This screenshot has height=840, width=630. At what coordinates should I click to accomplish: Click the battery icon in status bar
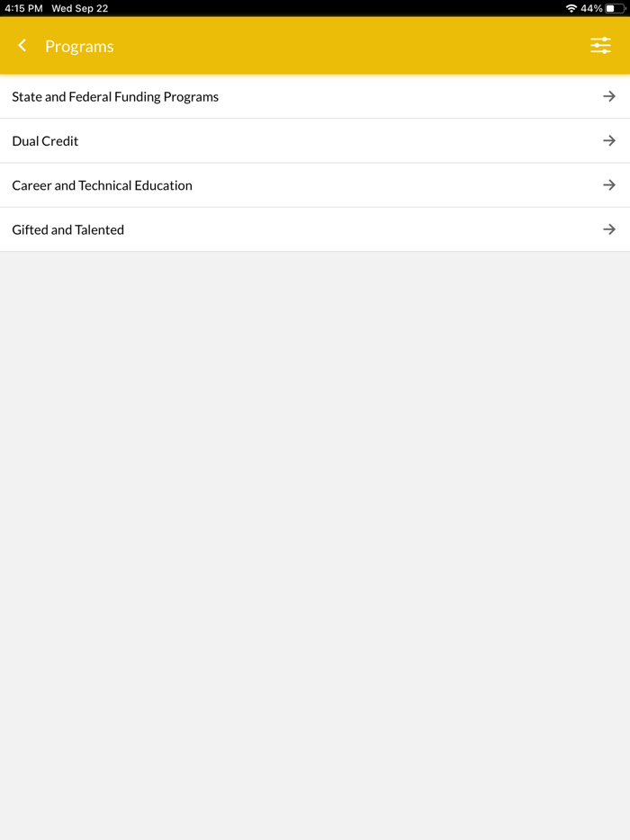(x=615, y=8)
